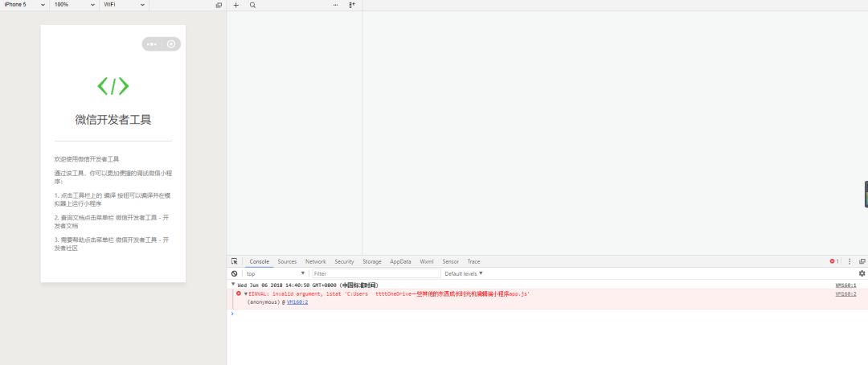Click the plus icon to add file
Image resolution: width=868 pixels, height=365 pixels.
[x=235, y=5]
